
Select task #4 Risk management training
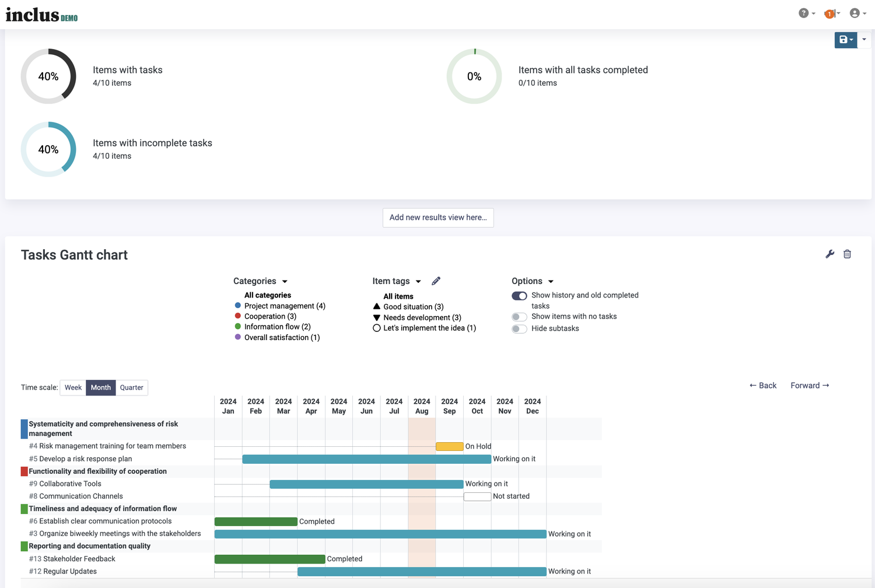click(107, 446)
